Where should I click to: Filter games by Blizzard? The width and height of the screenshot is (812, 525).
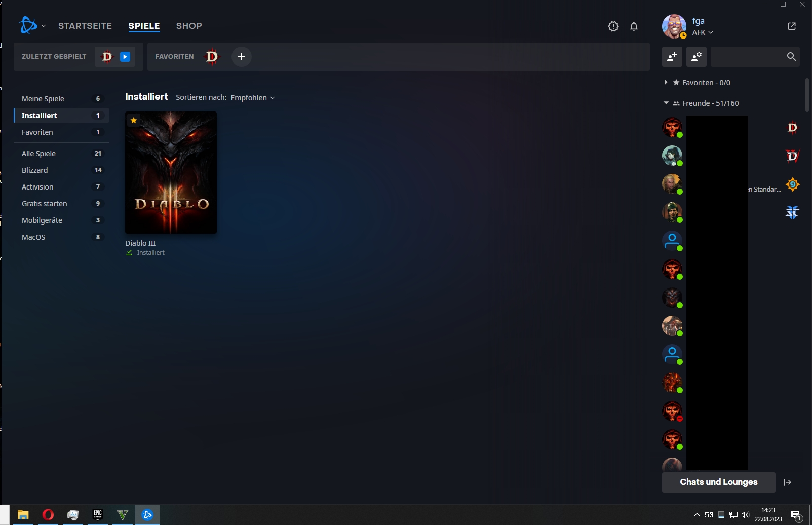61,170
